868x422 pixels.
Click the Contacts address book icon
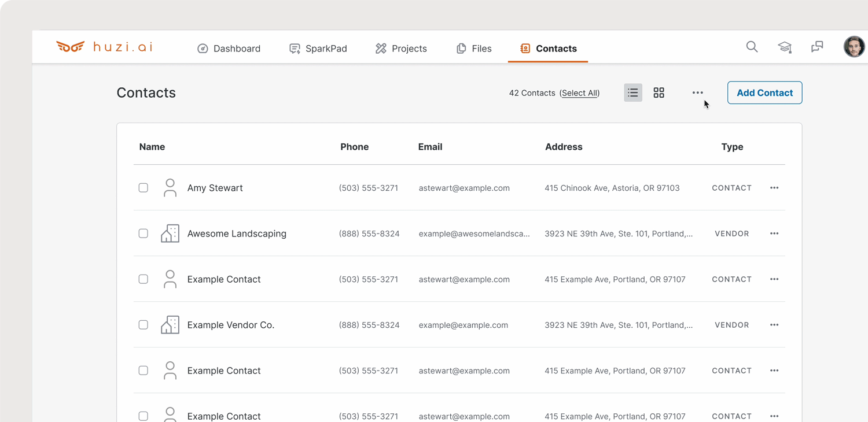pos(525,49)
